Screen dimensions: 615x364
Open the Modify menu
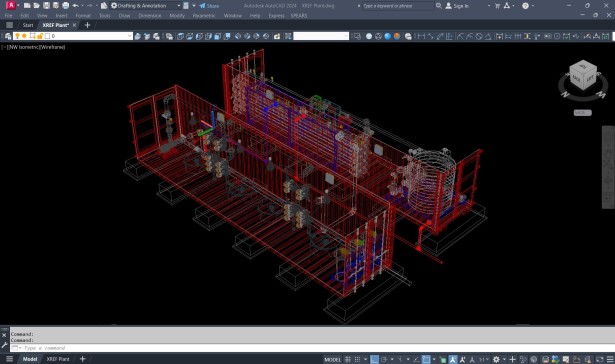coord(177,16)
